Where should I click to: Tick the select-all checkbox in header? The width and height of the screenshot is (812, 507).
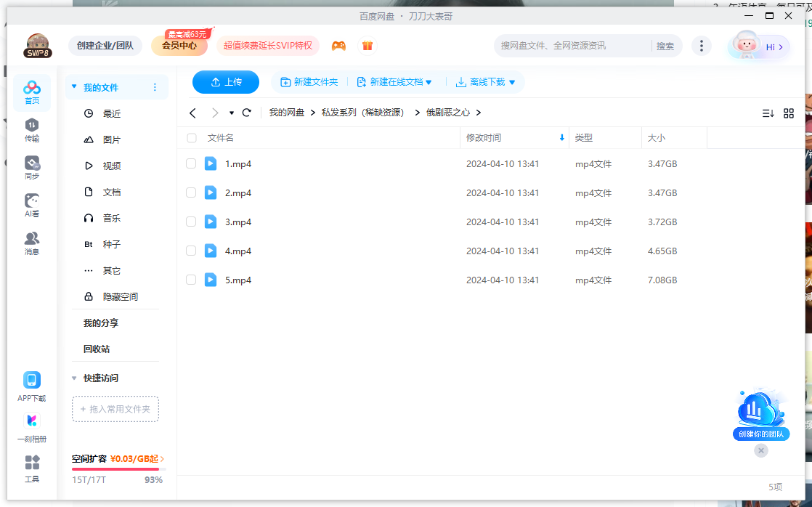coord(190,137)
